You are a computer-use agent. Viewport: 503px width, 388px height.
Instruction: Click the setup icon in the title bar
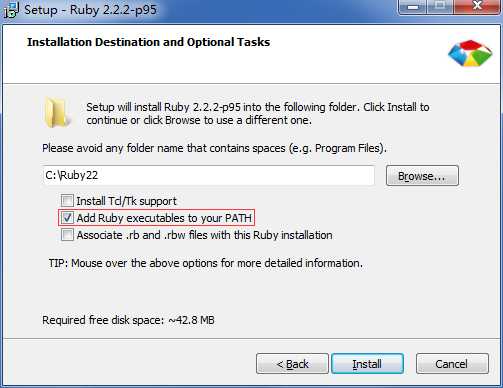coord(11,10)
